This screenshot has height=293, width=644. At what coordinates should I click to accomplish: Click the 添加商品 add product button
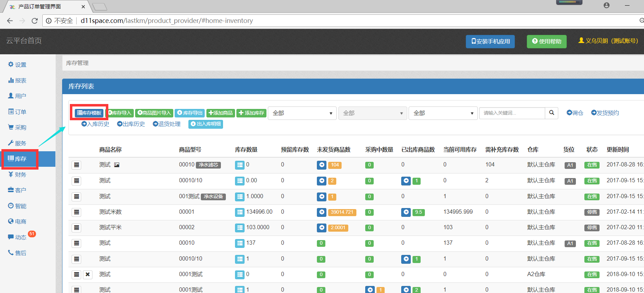[221, 113]
